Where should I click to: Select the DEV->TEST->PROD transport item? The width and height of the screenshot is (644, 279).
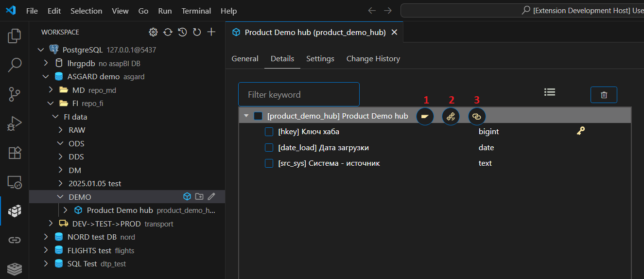pos(106,224)
